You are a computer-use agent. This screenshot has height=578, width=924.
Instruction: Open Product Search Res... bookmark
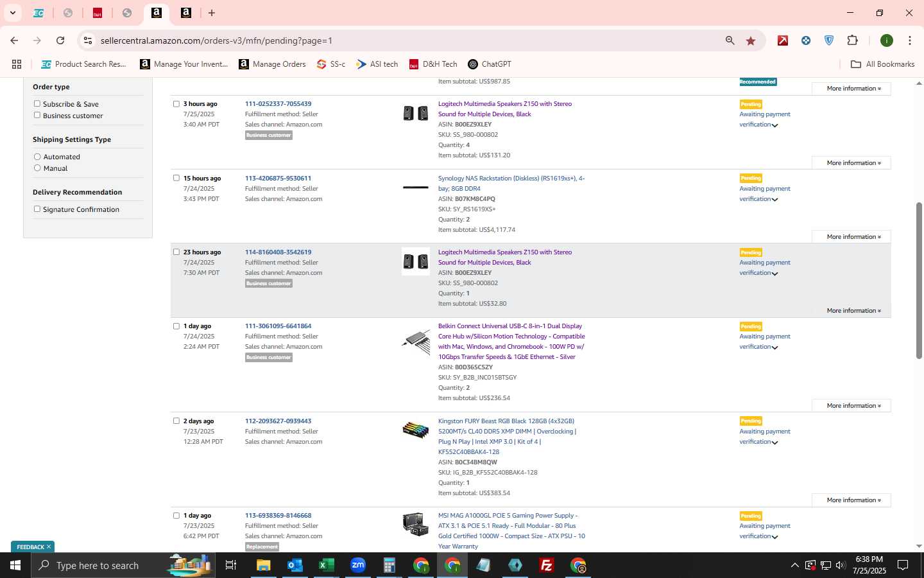tap(83, 64)
